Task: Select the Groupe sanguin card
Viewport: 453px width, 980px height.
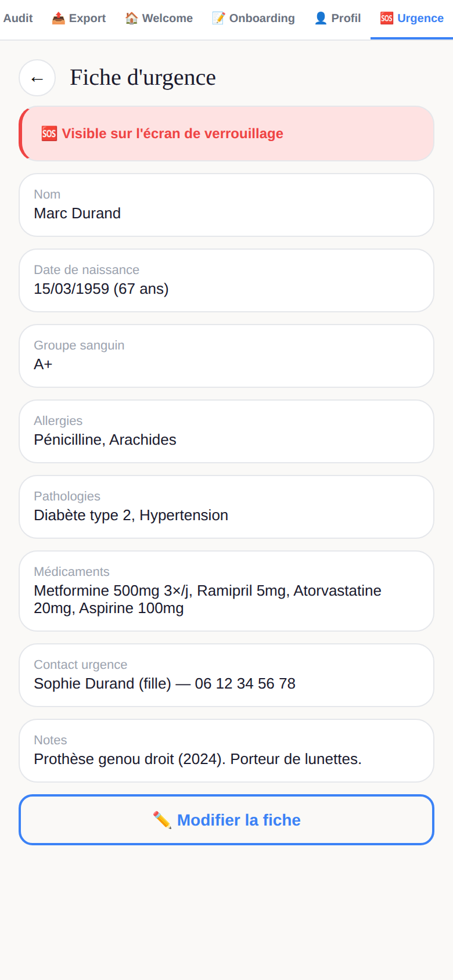Action: [x=227, y=356]
